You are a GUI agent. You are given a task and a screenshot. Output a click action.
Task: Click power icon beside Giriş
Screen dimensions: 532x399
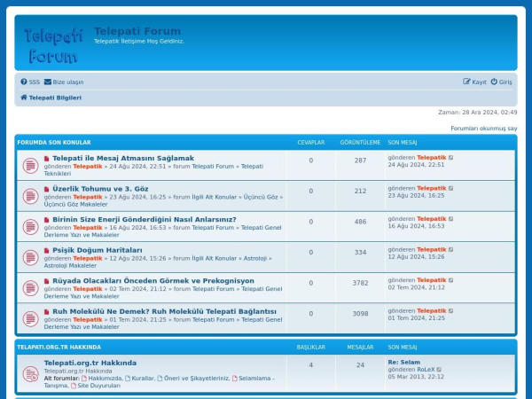click(x=494, y=82)
